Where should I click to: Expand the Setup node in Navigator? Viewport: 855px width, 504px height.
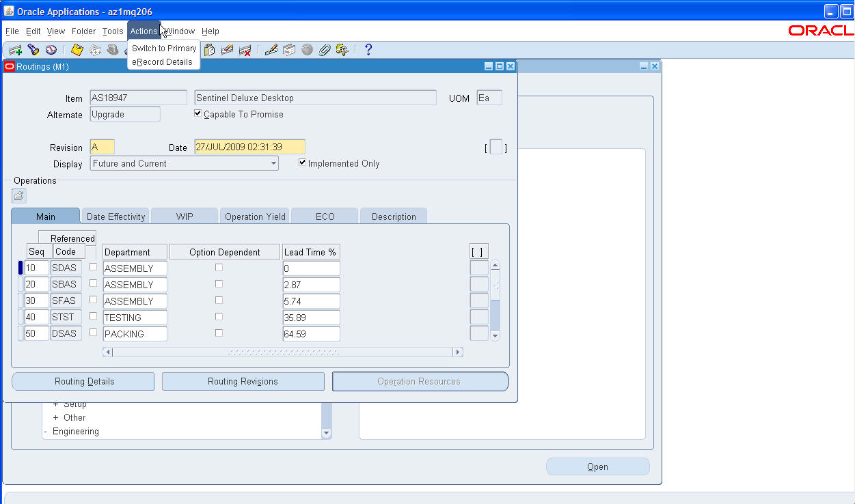point(56,404)
